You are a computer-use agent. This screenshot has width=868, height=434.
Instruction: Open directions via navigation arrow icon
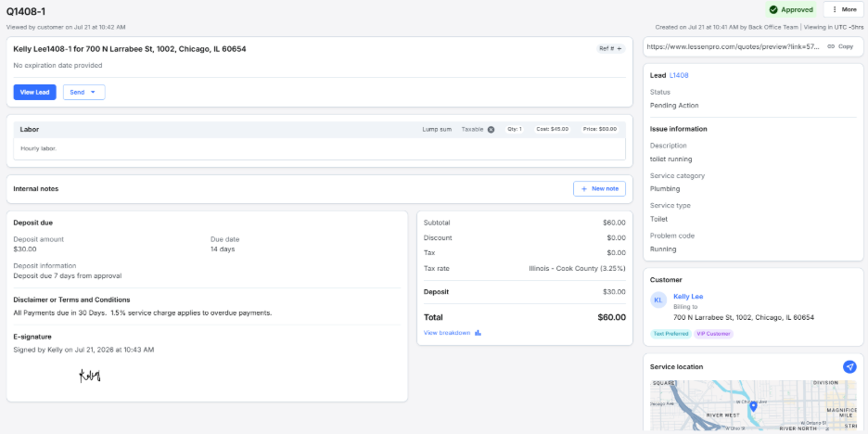(849, 366)
